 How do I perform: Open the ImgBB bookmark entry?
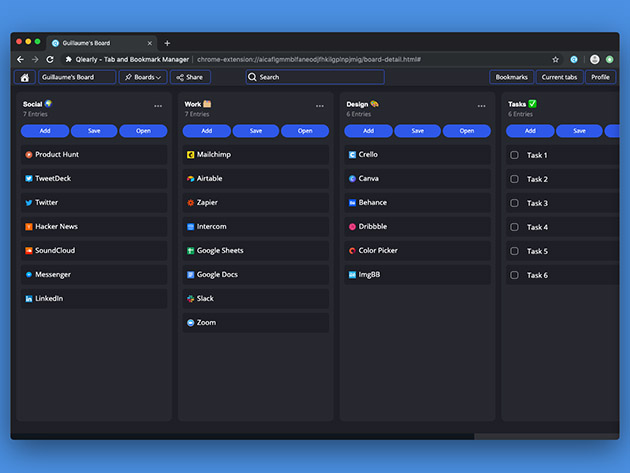point(417,274)
